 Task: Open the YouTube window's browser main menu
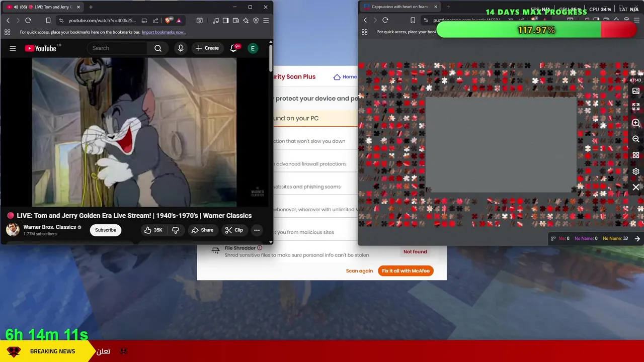[266, 20]
